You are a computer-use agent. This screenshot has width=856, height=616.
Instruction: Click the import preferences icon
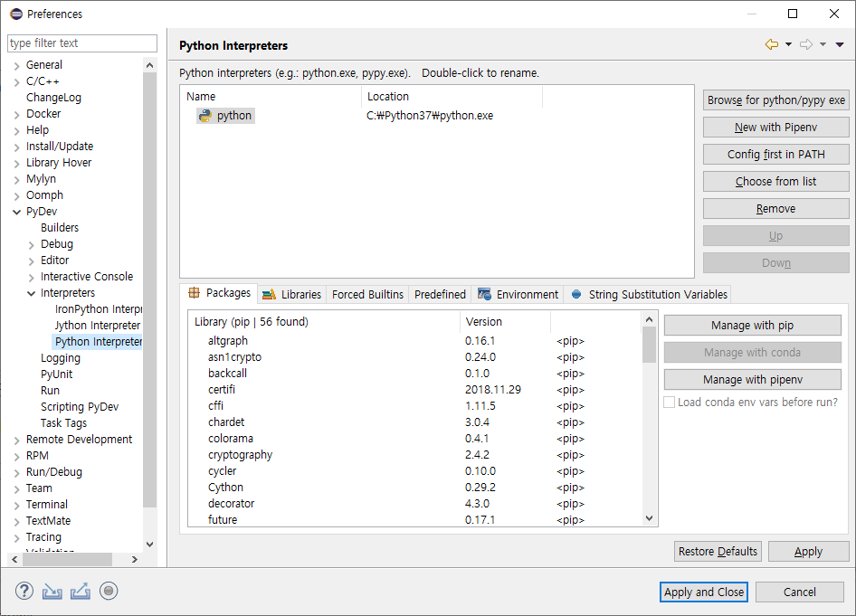(52, 591)
